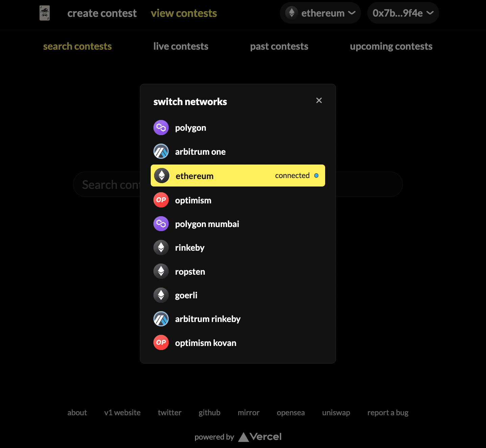486x448 pixels.
Task: Open the upcoming contests tab
Action: [391, 46]
